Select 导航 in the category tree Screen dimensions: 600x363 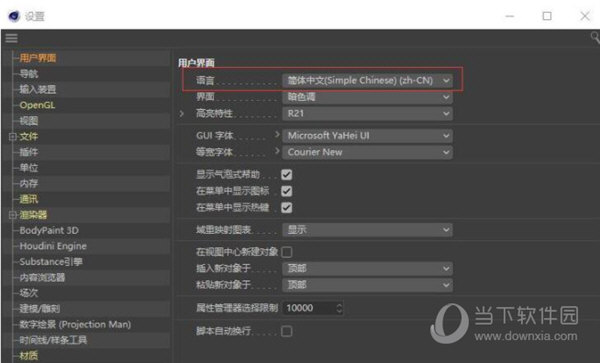click(29, 74)
